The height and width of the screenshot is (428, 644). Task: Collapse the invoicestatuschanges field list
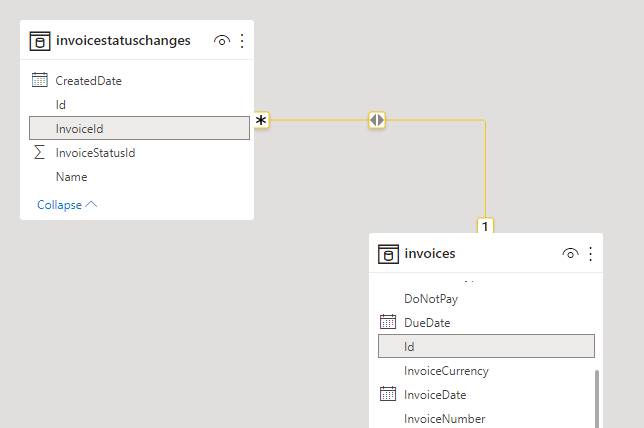(x=67, y=204)
